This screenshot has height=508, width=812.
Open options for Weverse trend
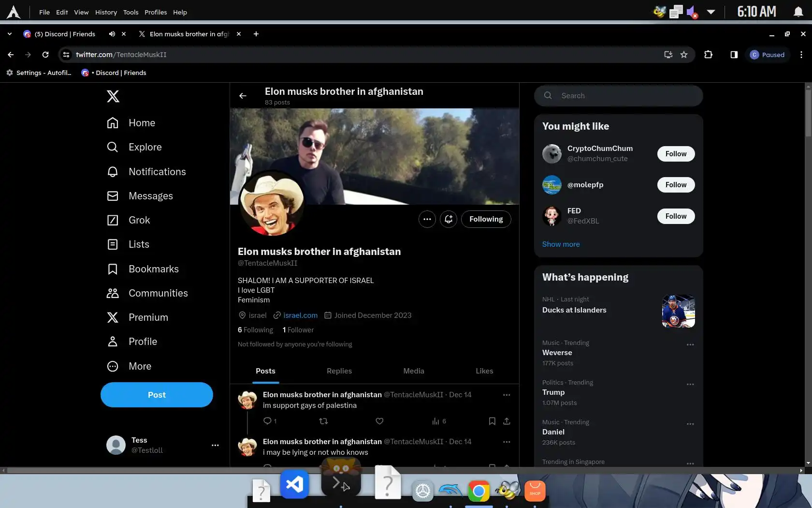pyautogui.click(x=690, y=344)
